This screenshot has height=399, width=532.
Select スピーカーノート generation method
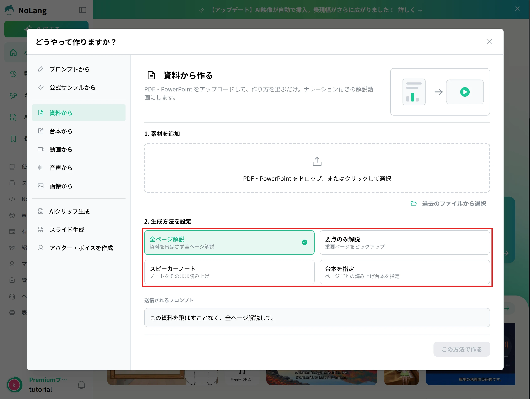(229, 272)
